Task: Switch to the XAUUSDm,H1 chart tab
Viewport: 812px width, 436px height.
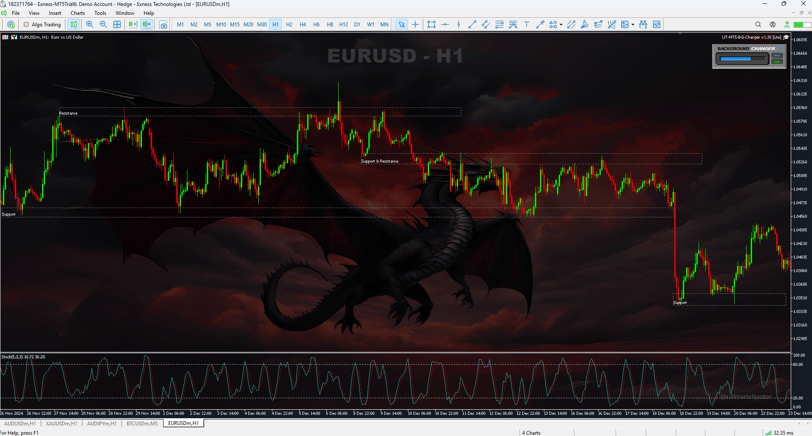Action: pyautogui.click(x=61, y=424)
